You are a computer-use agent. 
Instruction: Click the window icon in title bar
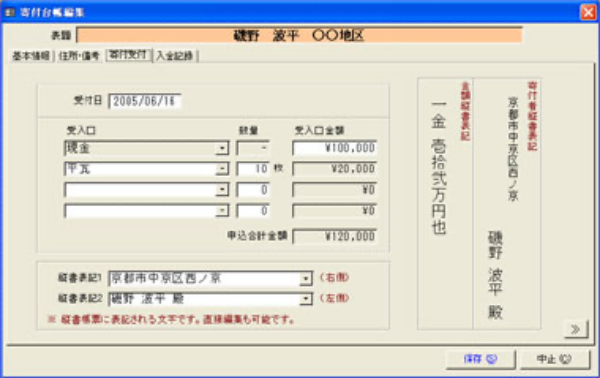pos(9,12)
